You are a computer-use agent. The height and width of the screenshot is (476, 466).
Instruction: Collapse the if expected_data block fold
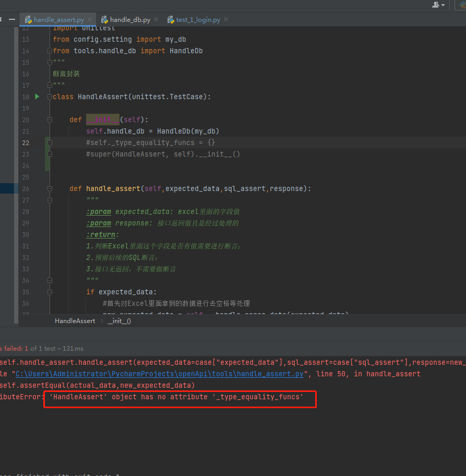[x=50, y=292]
